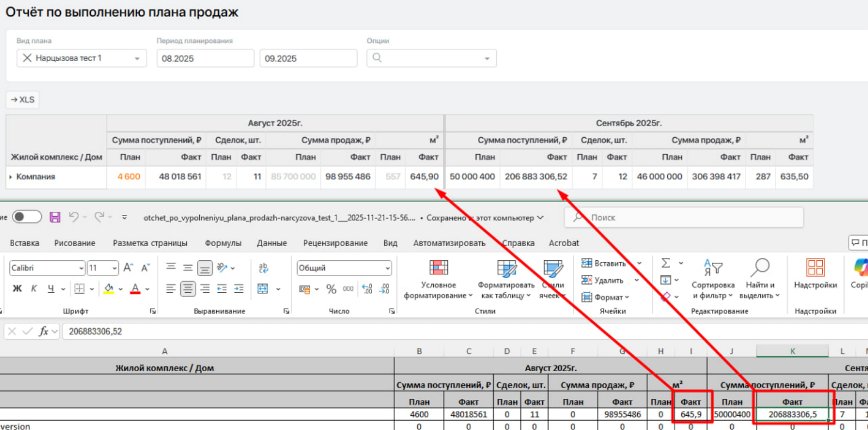Image resolution: width=868 pixels, height=430 pixels.
Task: Click the Wrap Text icon
Action: coord(263,268)
